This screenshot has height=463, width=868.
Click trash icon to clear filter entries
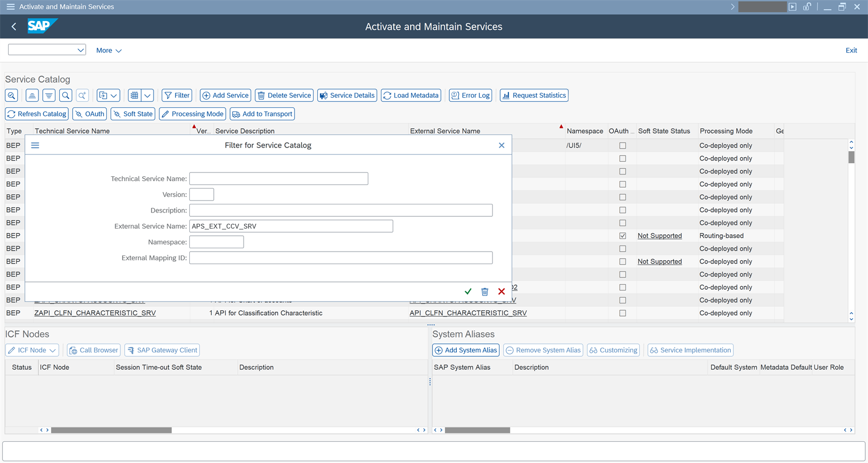485,292
